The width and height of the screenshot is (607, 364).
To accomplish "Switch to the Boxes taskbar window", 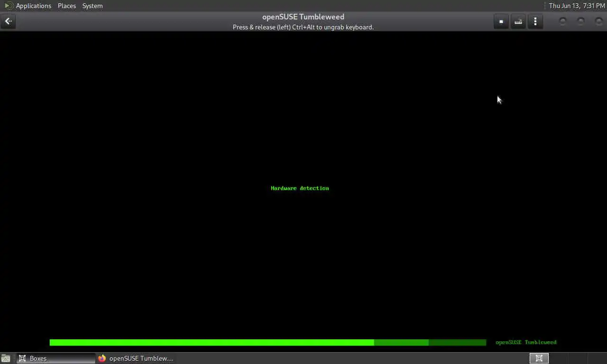I will coord(56,358).
